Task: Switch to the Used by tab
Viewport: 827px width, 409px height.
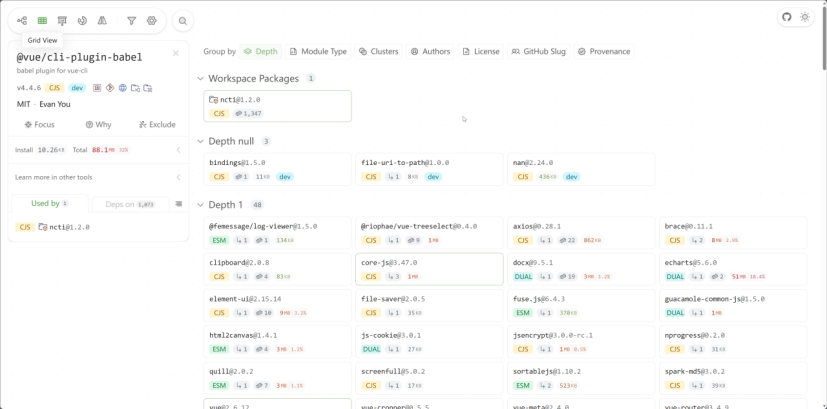Action: [x=50, y=203]
